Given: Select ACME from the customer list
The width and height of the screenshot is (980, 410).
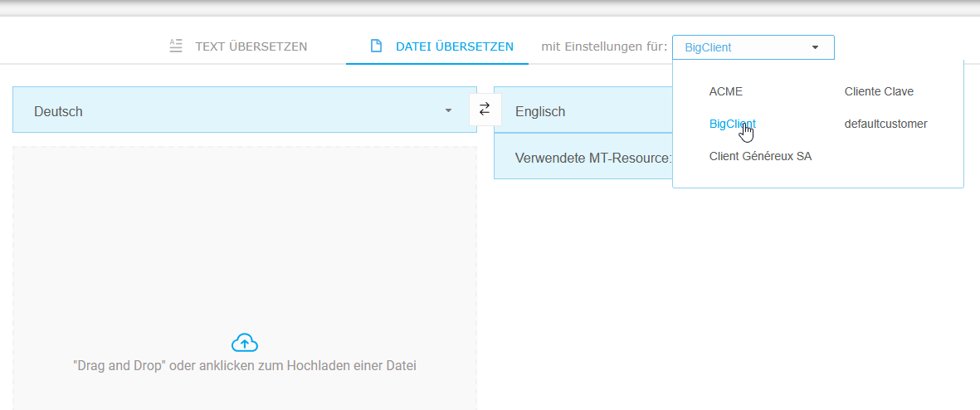Looking at the screenshot, I should (726, 91).
